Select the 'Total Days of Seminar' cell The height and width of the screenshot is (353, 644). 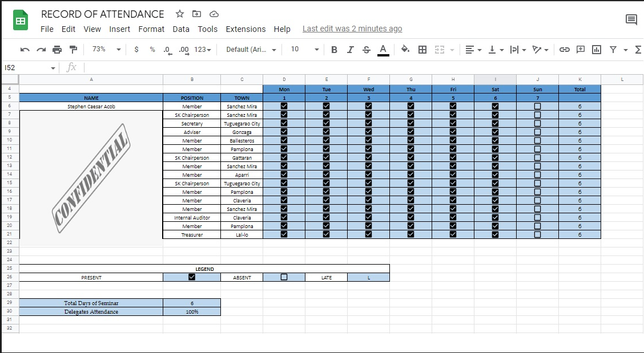91,303
